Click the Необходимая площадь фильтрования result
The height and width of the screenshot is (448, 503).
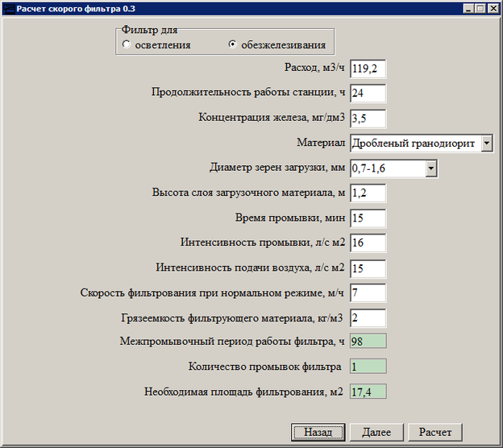pyautogui.click(x=368, y=392)
